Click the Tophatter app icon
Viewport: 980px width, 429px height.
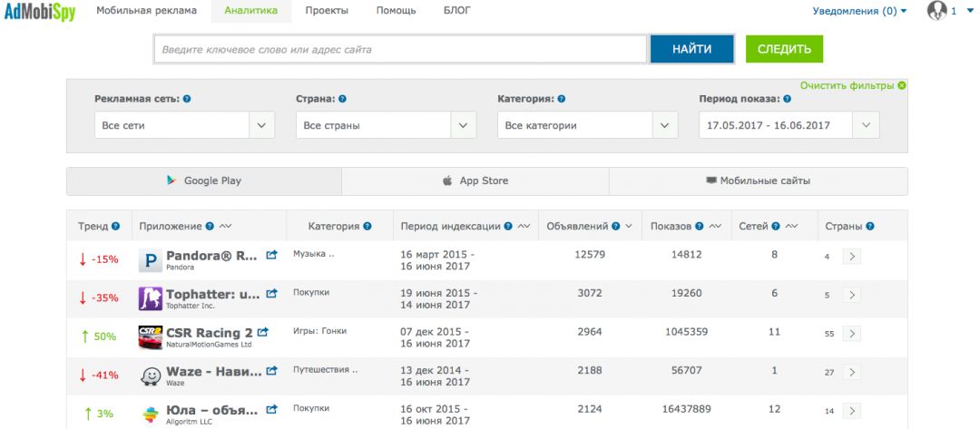click(x=150, y=299)
